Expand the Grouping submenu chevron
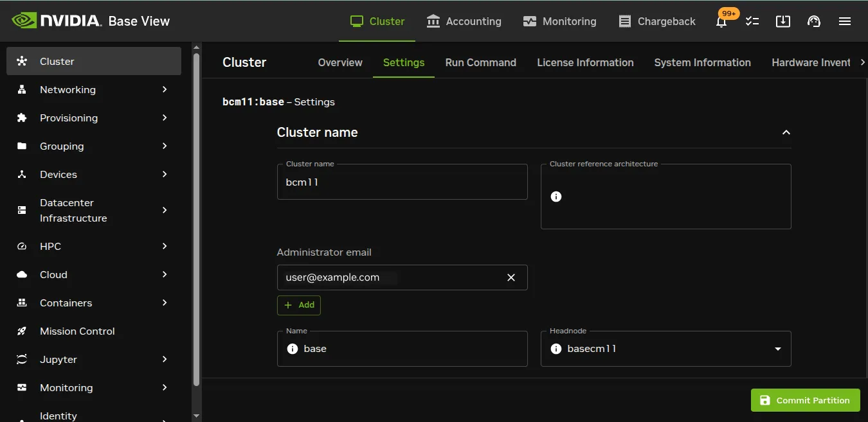 tap(165, 146)
